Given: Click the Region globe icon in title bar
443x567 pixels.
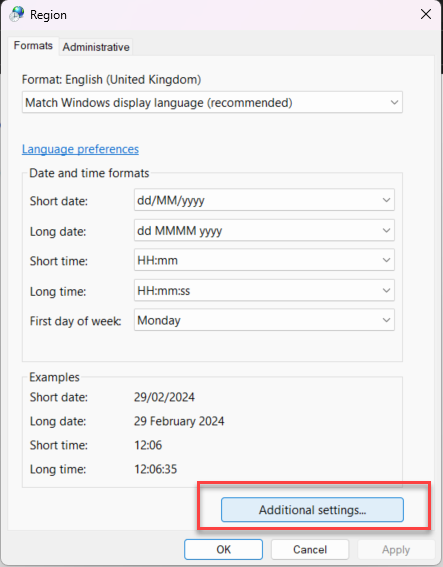Looking at the screenshot, I should [x=17, y=14].
